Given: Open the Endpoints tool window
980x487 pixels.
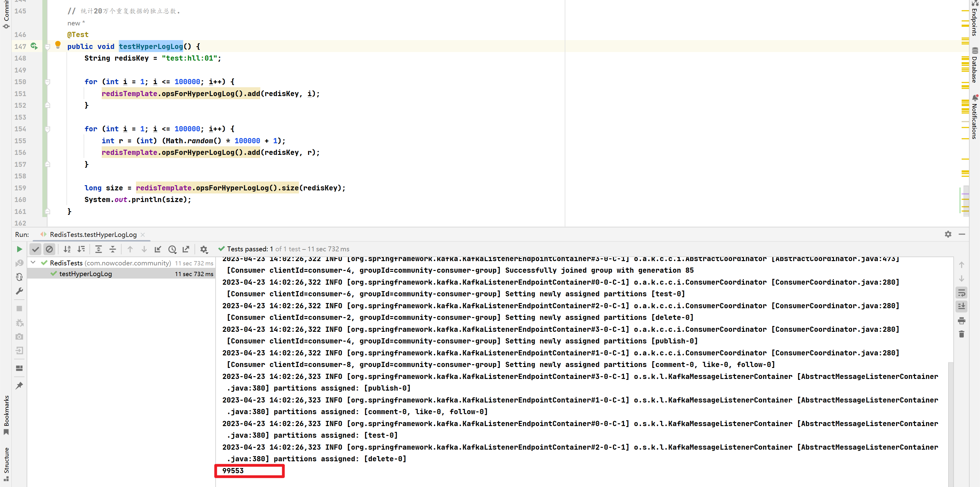Looking at the screenshot, I should point(974,19).
